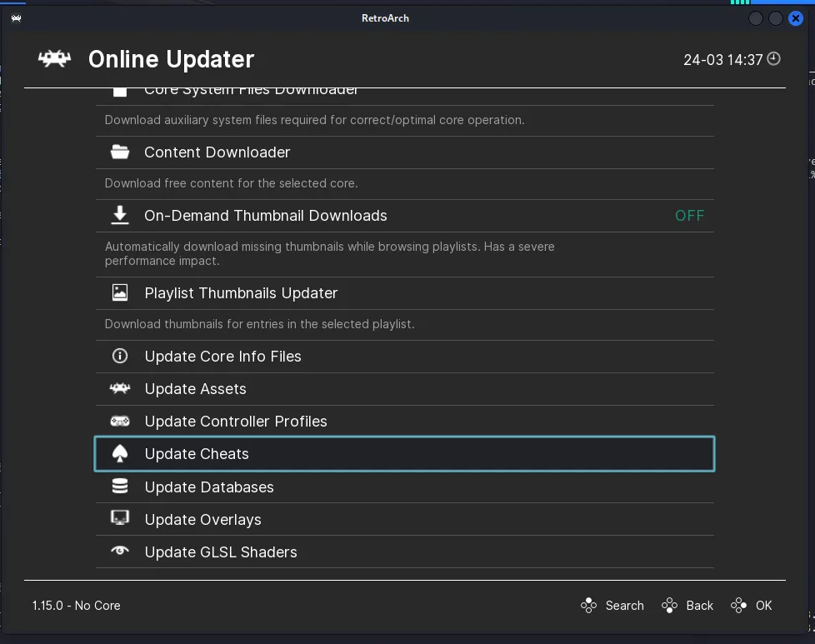
Task: Select Update Databases menu entry
Action: tap(209, 487)
